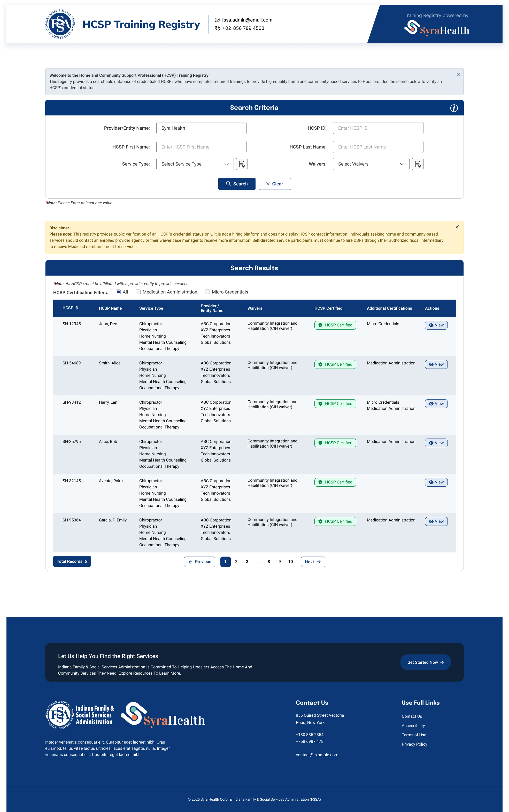Click the Service Type column header
Viewport: 509px width, 812px height.
pos(151,308)
